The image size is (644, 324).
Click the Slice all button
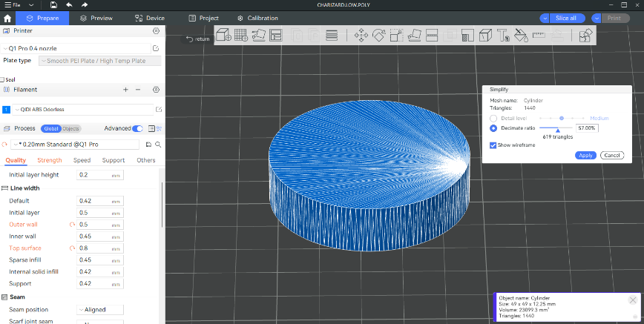(565, 18)
